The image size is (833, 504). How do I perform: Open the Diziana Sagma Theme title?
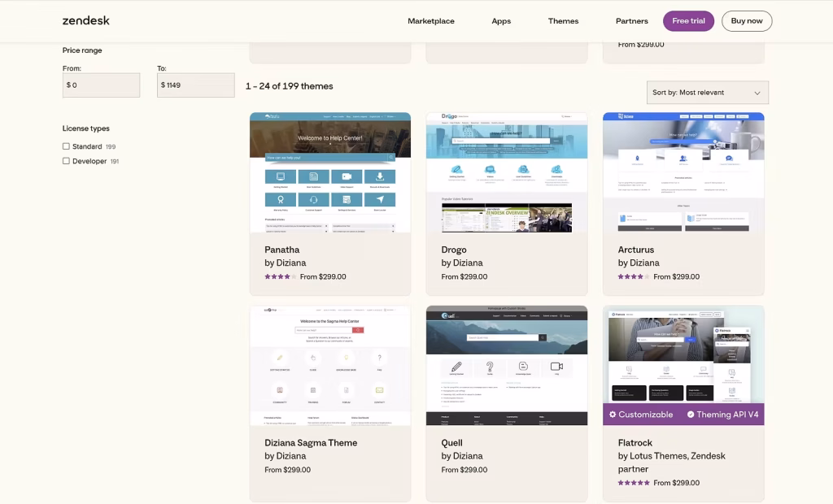(x=311, y=443)
